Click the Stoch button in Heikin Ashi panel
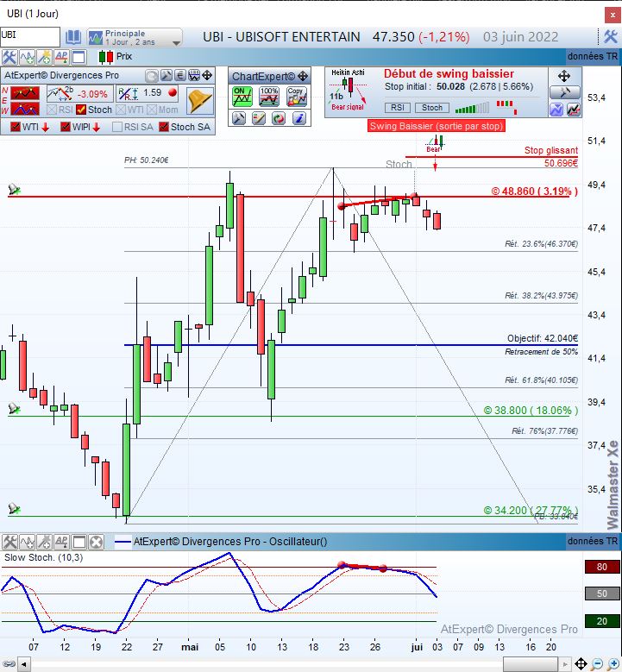The width and height of the screenshot is (622, 672). pyautogui.click(x=431, y=108)
